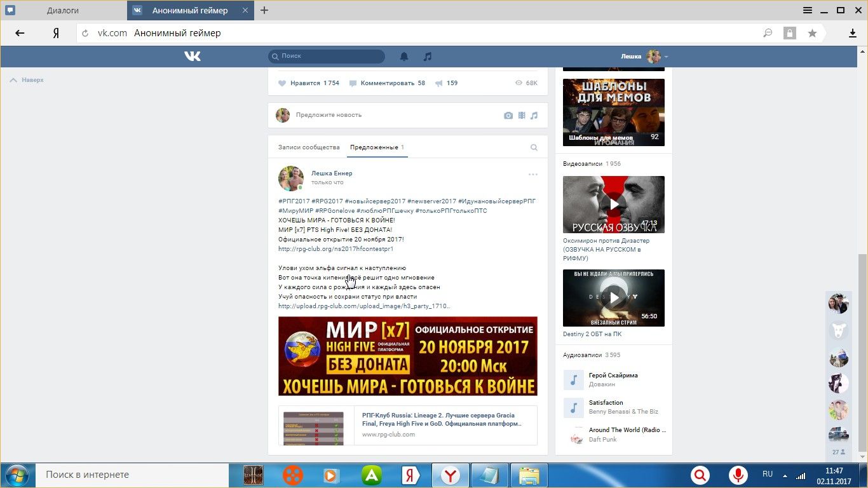
Task: Play Оксимирон против Дизастер video
Action: click(x=614, y=205)
